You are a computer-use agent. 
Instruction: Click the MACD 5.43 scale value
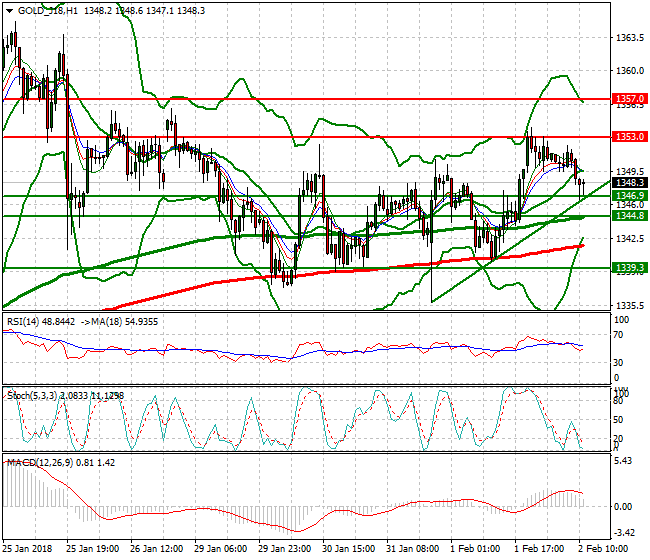[x=623, y=461]
